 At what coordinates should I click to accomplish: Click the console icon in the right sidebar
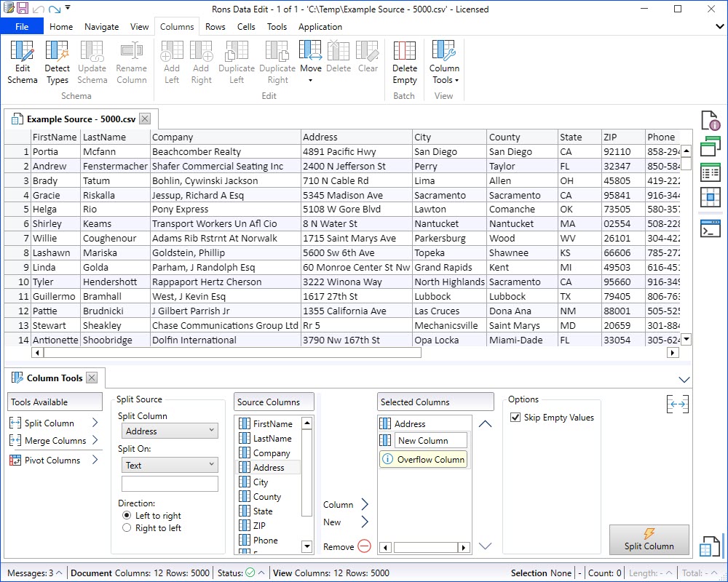click(710, 230)
